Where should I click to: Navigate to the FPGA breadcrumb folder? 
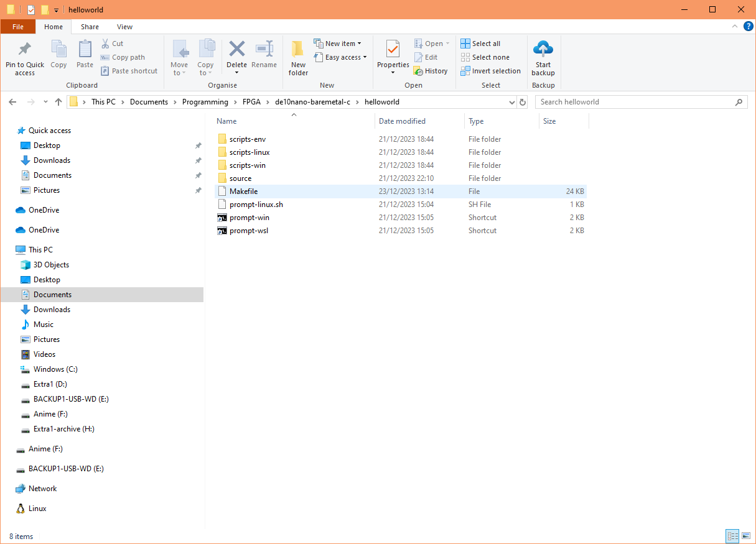(251, 101)
